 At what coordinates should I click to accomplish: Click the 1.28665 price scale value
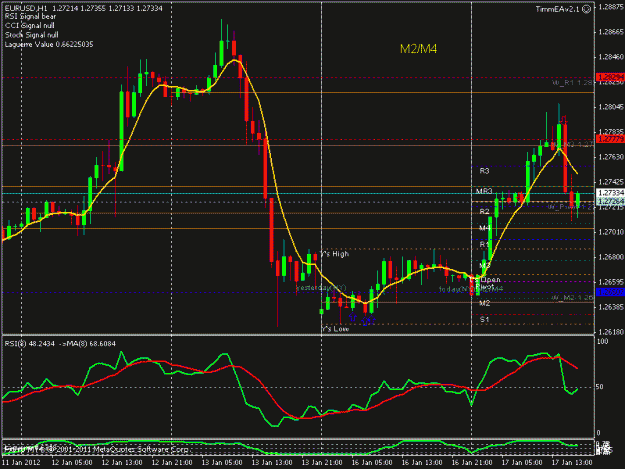[611, 32]
